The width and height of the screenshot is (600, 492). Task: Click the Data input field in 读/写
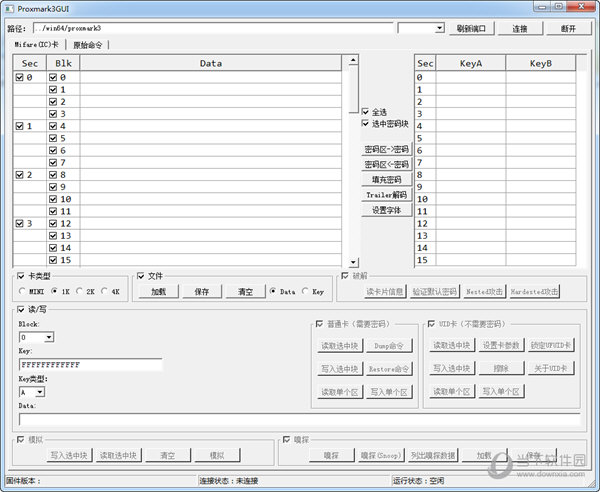coord(300,420)
